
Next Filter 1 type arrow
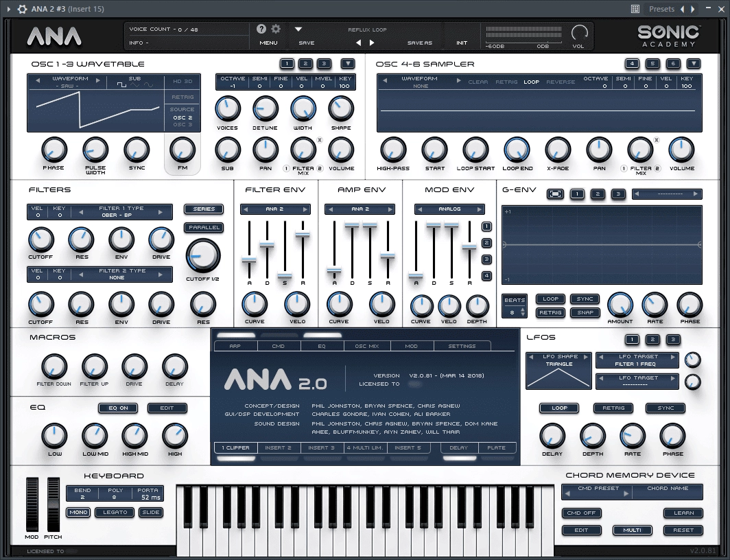[x=160, y=212]
